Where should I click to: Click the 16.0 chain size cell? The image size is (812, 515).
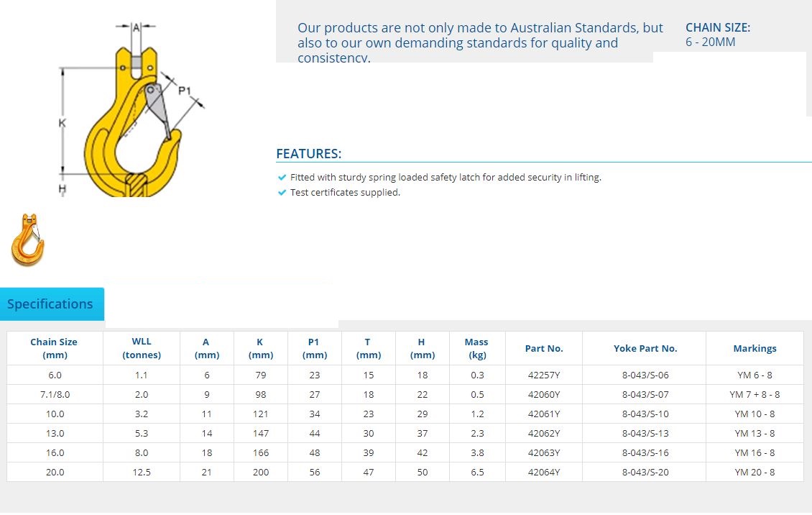[x=55, y=453]
